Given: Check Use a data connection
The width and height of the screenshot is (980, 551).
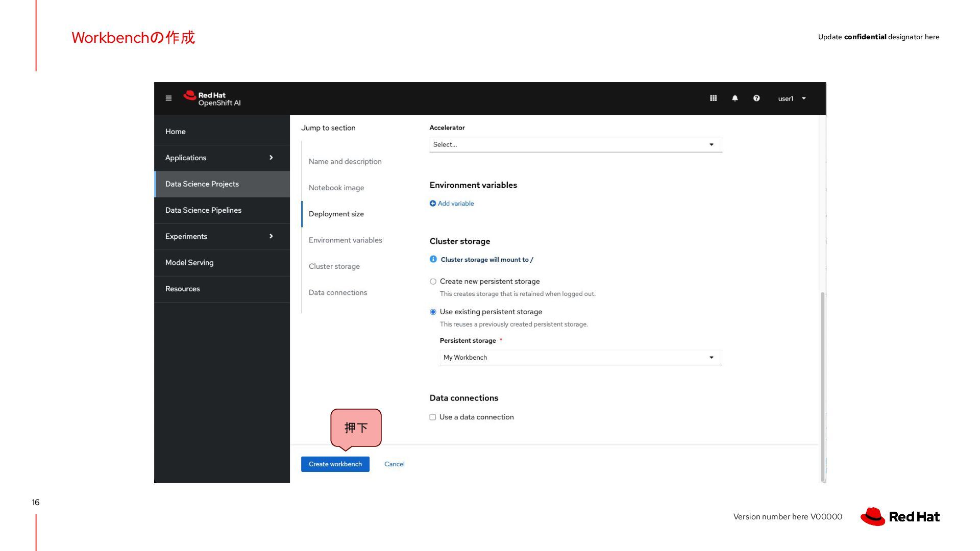Looking at the screenshot, I should point(432,417).
